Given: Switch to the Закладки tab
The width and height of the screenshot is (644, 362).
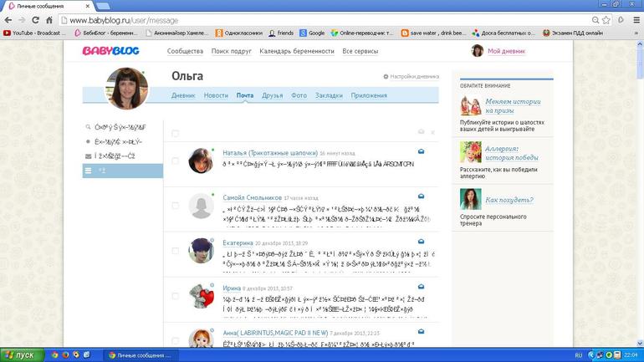Looking at the screenshot, I should click(329, 95).
